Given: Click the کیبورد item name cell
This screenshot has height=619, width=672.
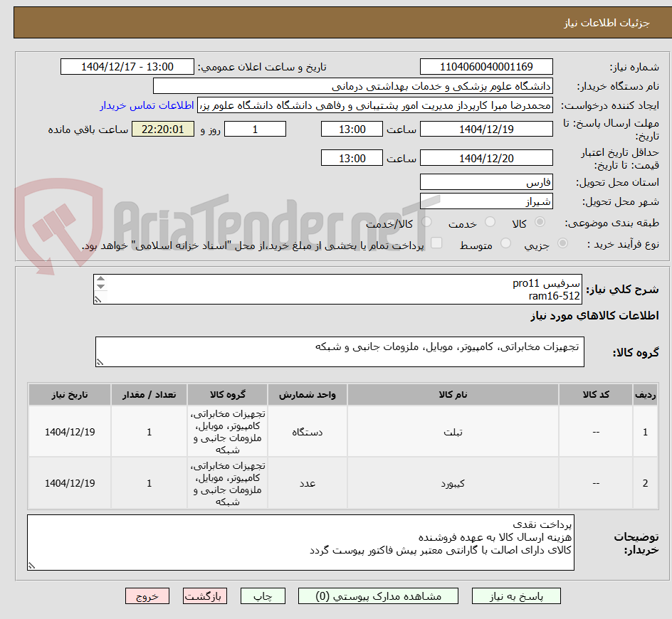Looking at the screenshot, I should [x=453, y=484].
